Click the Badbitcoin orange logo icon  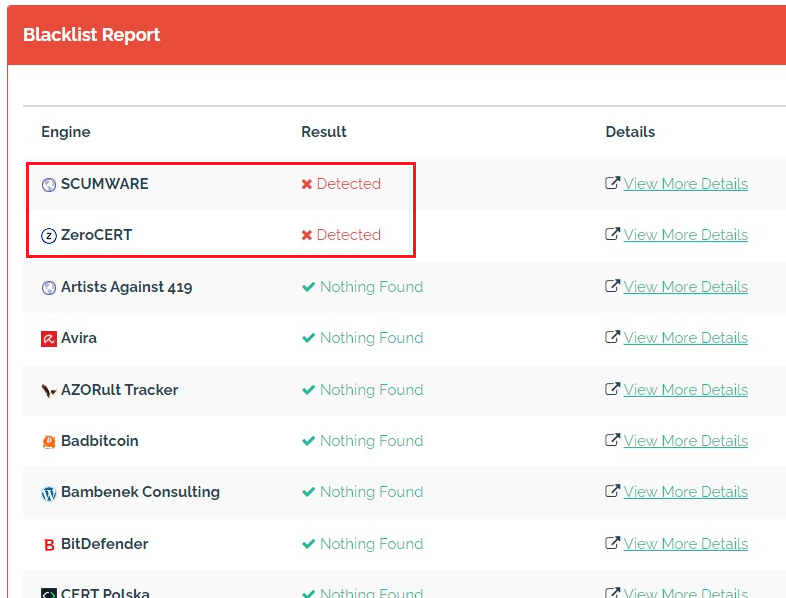click(x=49, y=442)
